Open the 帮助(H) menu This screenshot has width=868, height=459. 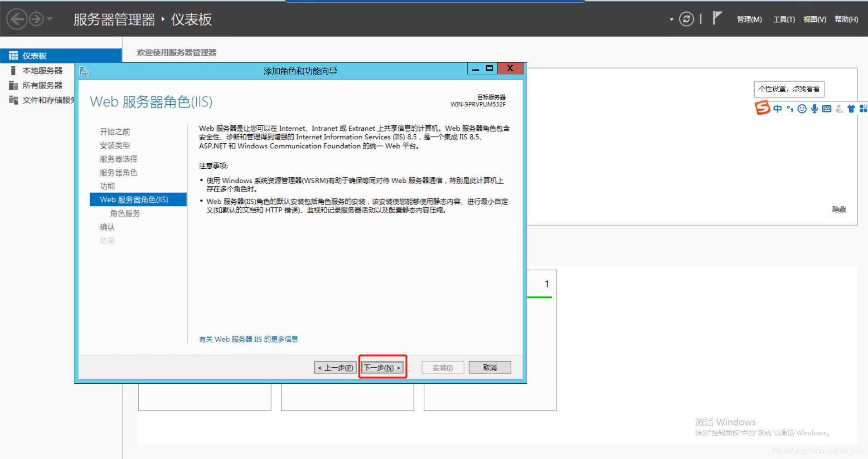(x=846, y=19)
